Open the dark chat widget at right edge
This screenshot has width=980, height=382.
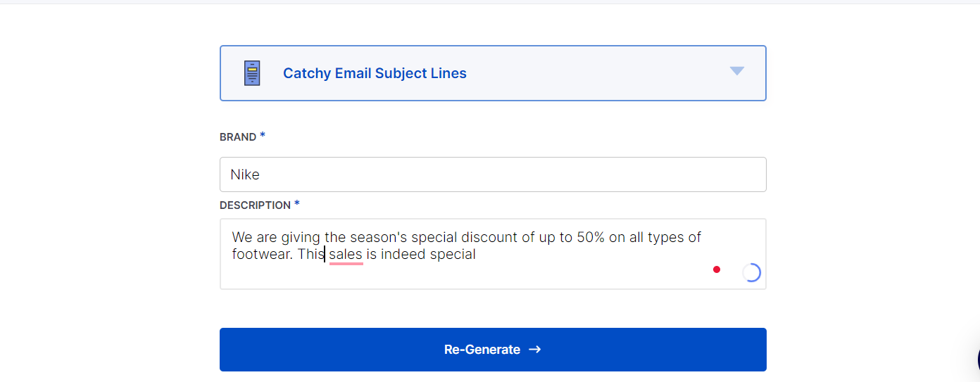click(x=977, y=359)
